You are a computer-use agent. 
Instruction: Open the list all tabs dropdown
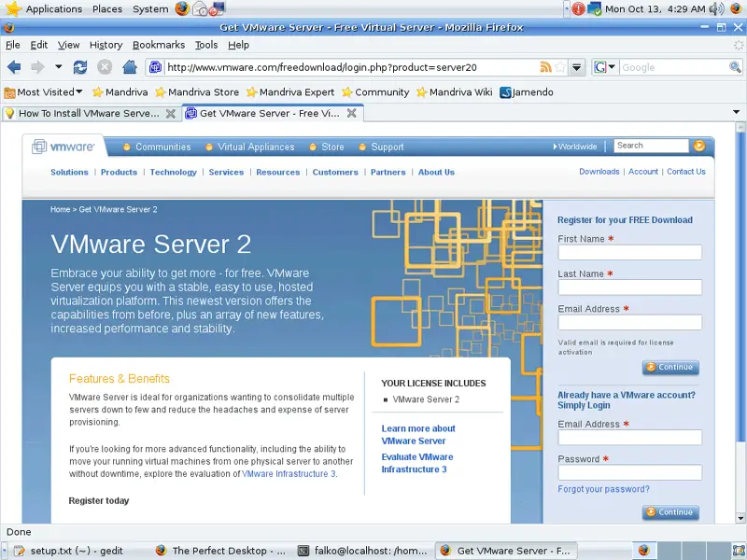[736, 112]
